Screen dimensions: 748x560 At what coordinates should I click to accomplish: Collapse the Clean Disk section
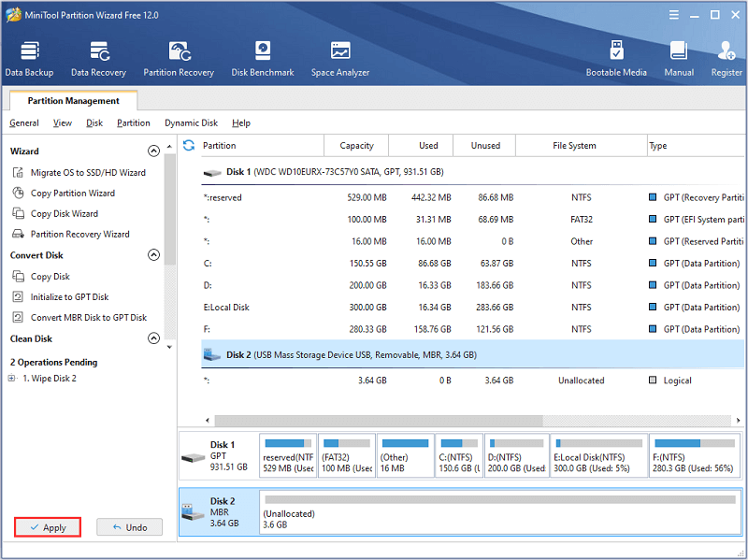tap(153, 338)
